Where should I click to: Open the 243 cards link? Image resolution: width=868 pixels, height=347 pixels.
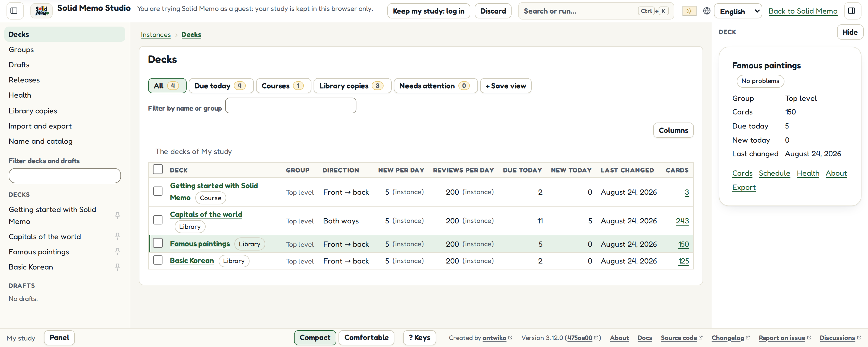[x=682, y=221]
